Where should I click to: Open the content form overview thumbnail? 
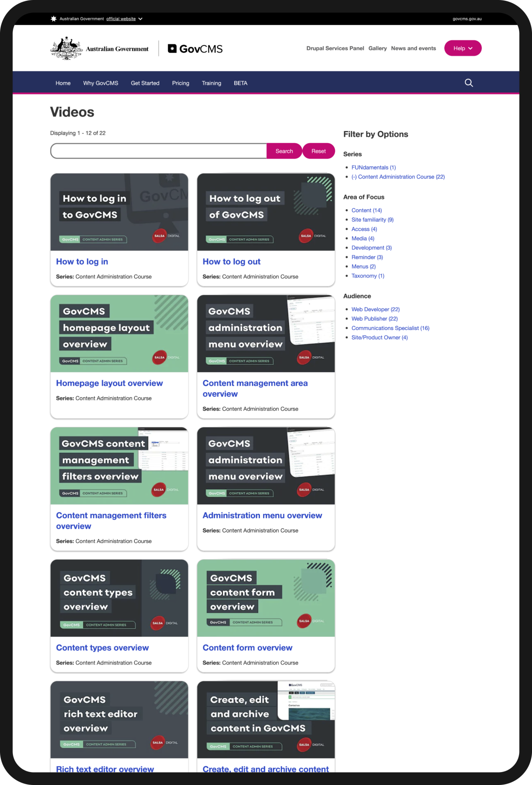point(266,598)
